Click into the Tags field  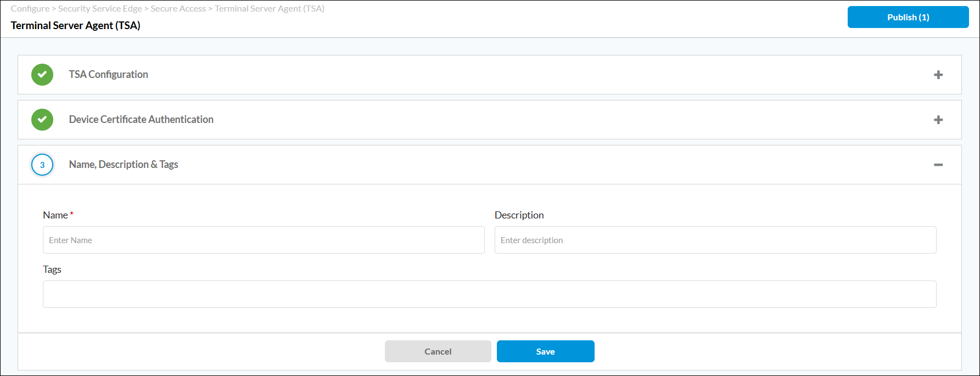[x=490, y=294]
